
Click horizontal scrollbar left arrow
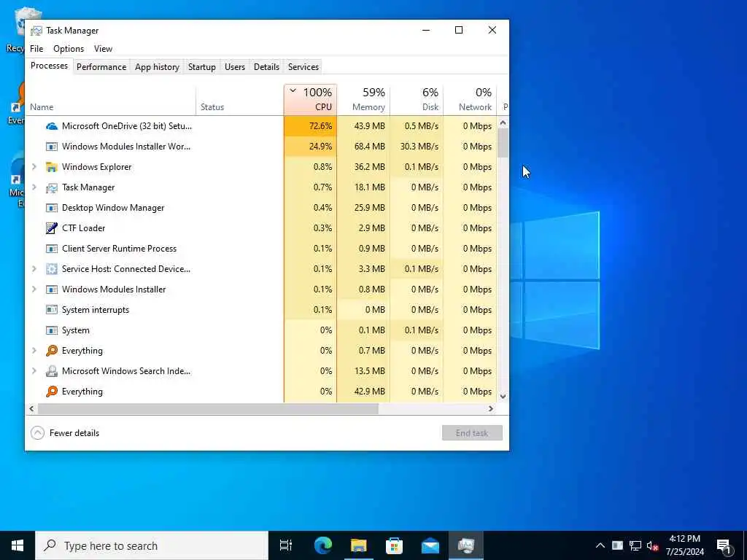pos(32,408)
